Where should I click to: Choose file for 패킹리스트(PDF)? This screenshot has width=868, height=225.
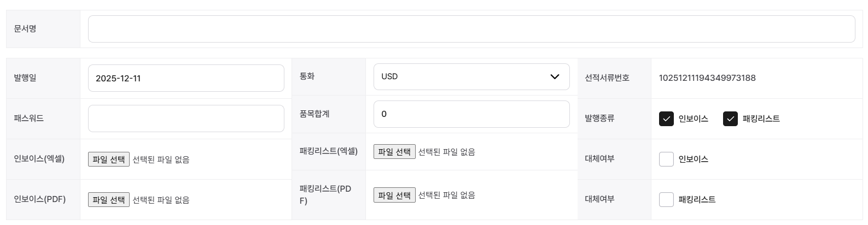(394, 195)
